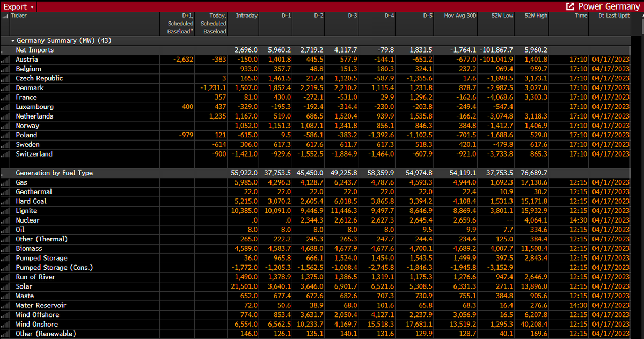Open chart icon for Switzerland row
The height and width of the screenshot is (339, 644).
(5, 154)
